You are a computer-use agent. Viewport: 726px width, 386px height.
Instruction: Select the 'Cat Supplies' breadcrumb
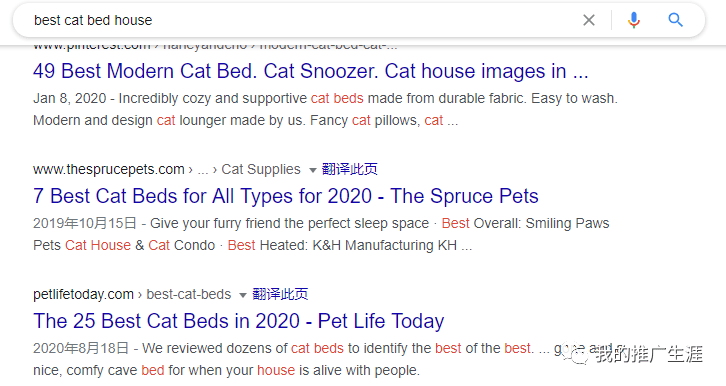[261, 169]
